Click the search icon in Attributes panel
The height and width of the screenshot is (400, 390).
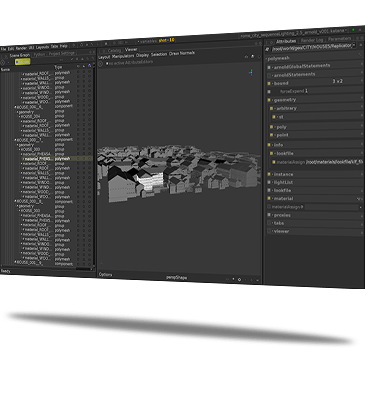[360, 54]
